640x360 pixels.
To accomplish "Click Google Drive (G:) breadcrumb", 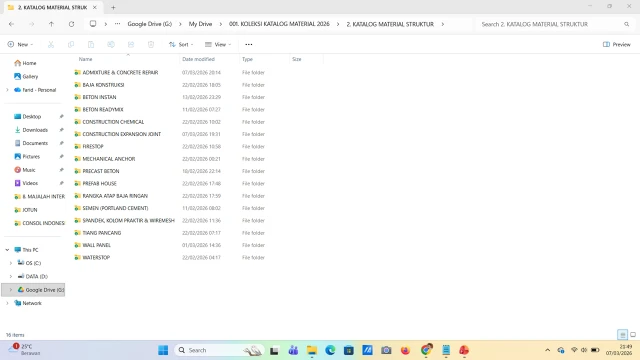I will (149, 24).
